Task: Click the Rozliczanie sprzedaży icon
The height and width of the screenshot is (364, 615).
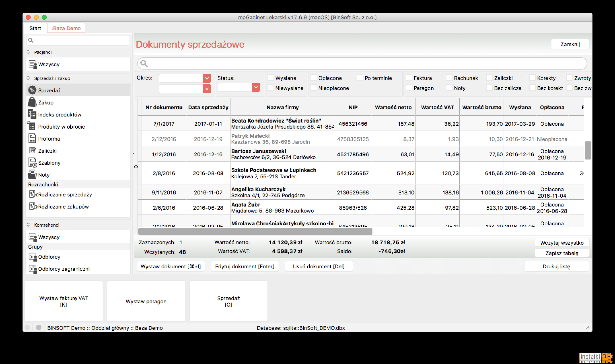Action: pos(33,194)
